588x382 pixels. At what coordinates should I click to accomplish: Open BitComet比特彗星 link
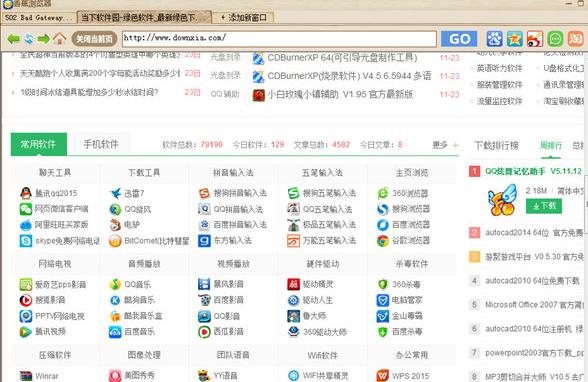coord(157,241)
